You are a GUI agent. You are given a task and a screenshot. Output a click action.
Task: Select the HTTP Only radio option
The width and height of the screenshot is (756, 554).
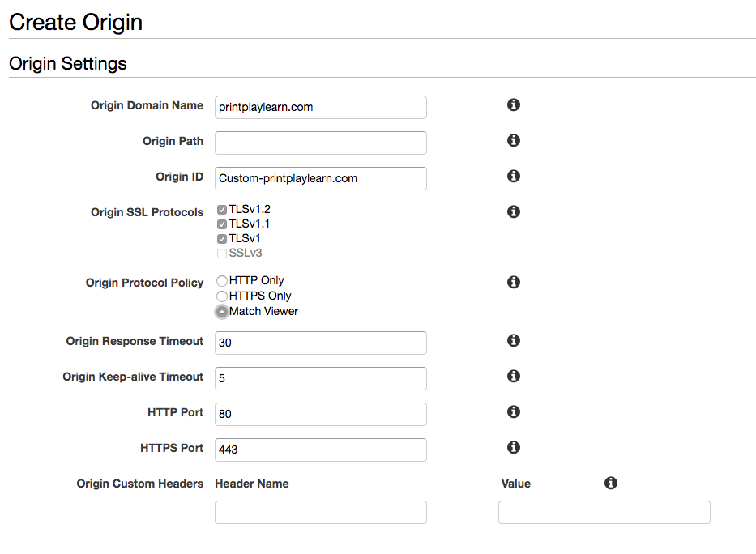point(222,280)
